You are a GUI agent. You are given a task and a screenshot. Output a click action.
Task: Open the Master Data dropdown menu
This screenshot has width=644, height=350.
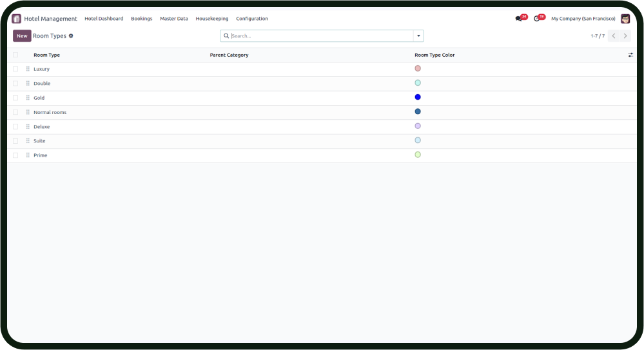pyautogui.click(x=174, y=19)
